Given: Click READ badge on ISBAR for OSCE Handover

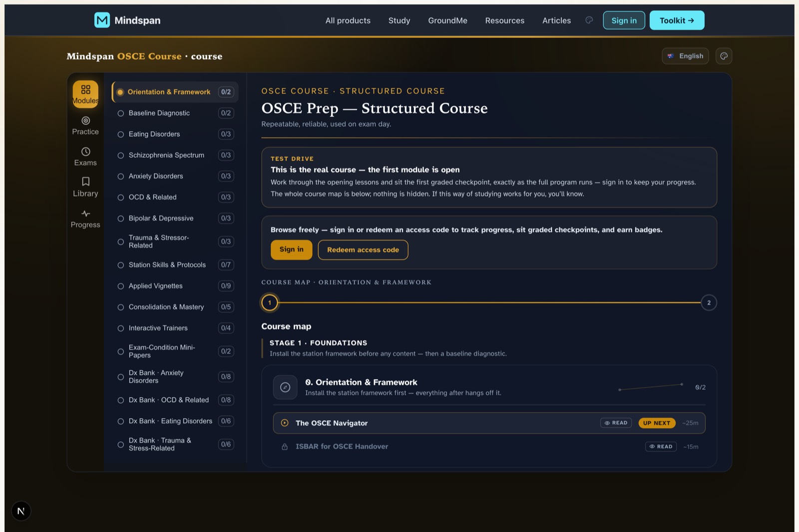Looking at the screenshot, I should click(661, 447).
